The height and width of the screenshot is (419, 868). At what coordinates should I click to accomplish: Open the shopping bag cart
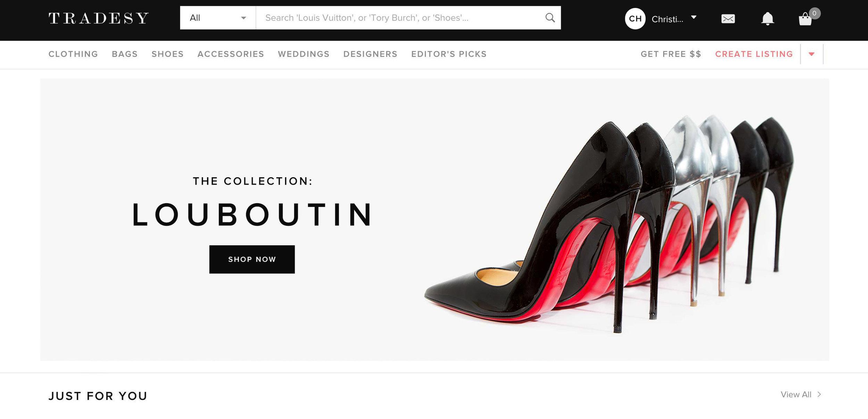(x=805, y=19)
